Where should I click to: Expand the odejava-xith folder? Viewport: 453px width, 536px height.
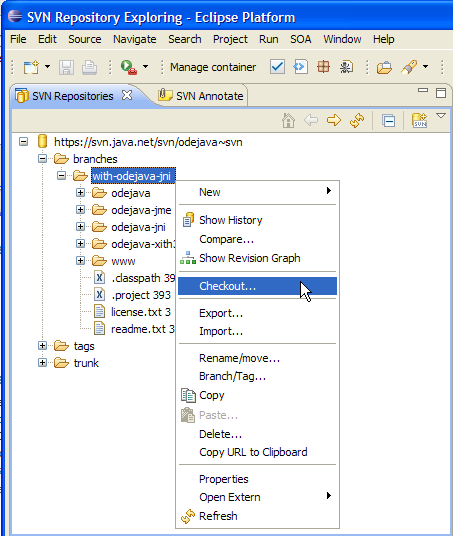80,244
